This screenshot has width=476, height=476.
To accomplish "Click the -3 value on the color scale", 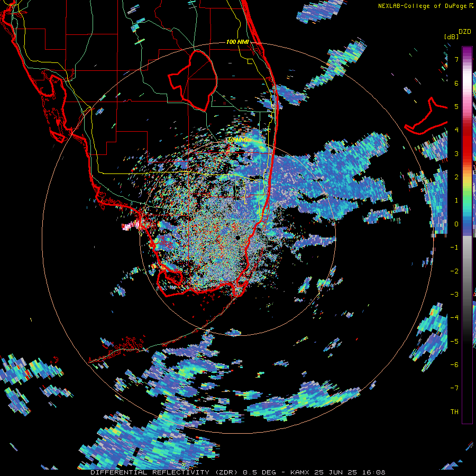I will (x=454, y=295).
